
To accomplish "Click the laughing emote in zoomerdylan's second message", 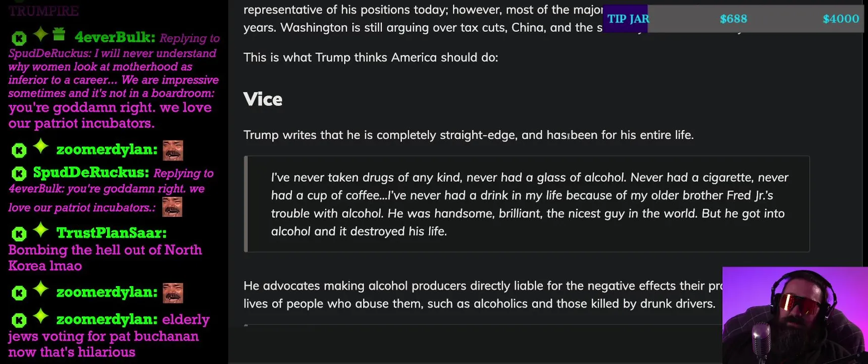I will click(173, 293).
